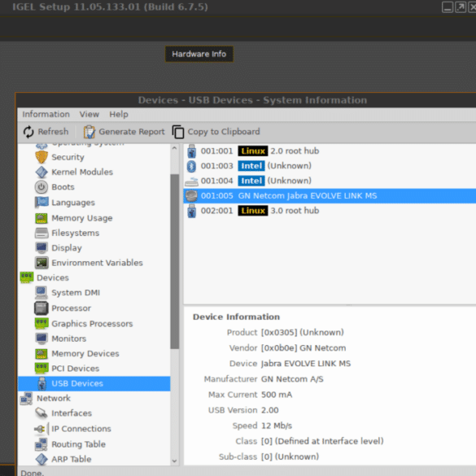Select the 001:001 Linux 2.0 root hub row

(x=330, y=151)
